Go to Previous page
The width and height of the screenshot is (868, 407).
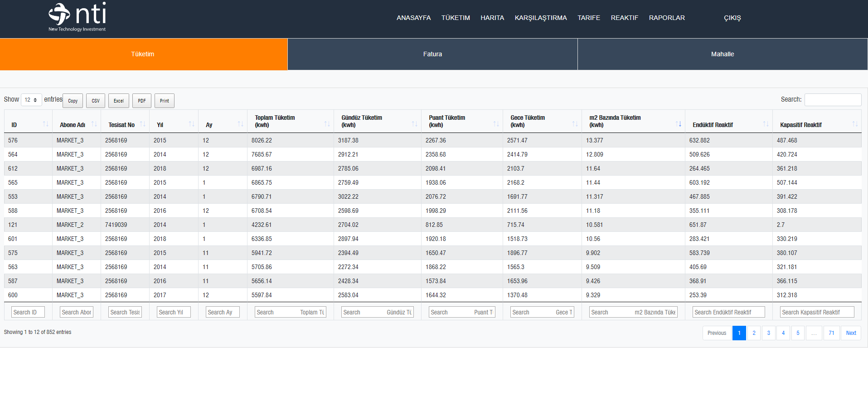tap(717, 333)
